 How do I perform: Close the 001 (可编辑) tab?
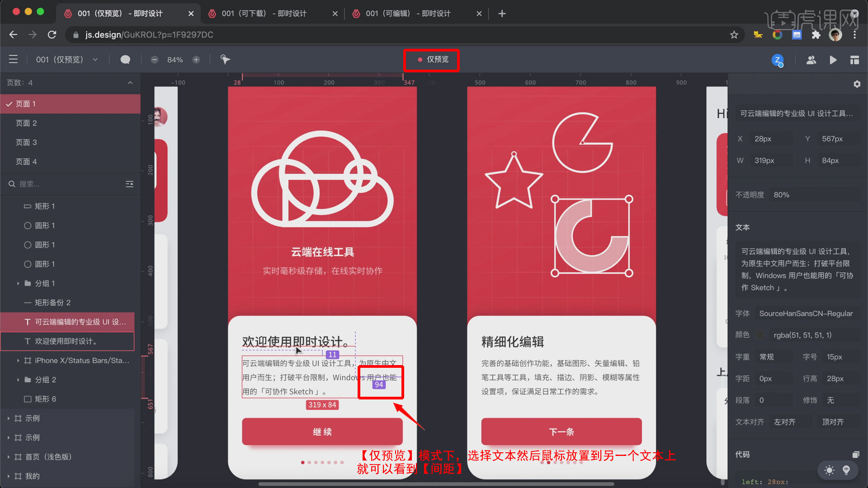click(479, 14)
